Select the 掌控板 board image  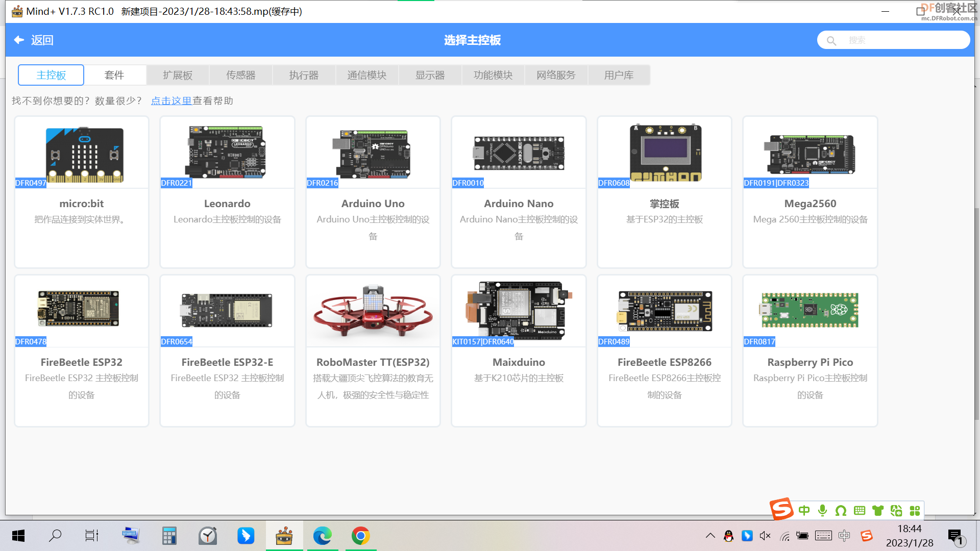coord(665,152)
